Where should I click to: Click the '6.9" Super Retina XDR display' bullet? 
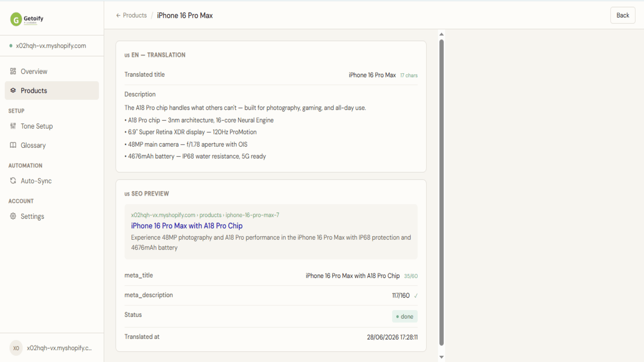(x=191, y=132)
